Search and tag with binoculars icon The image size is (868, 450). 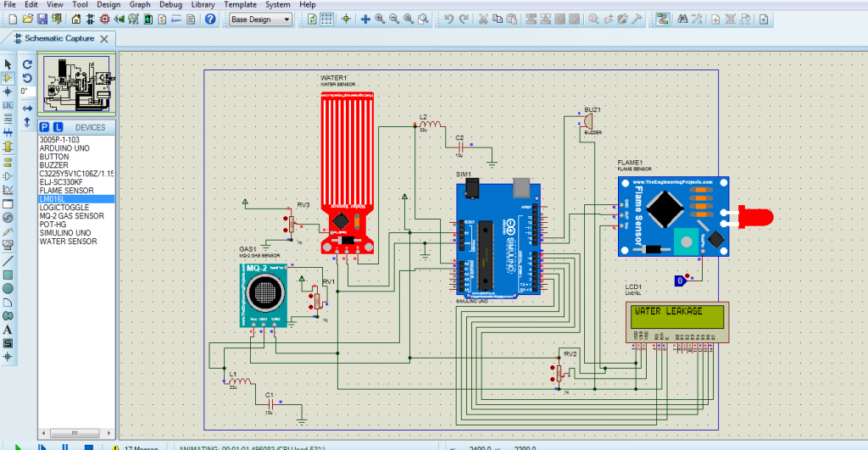tap(682, 19)
